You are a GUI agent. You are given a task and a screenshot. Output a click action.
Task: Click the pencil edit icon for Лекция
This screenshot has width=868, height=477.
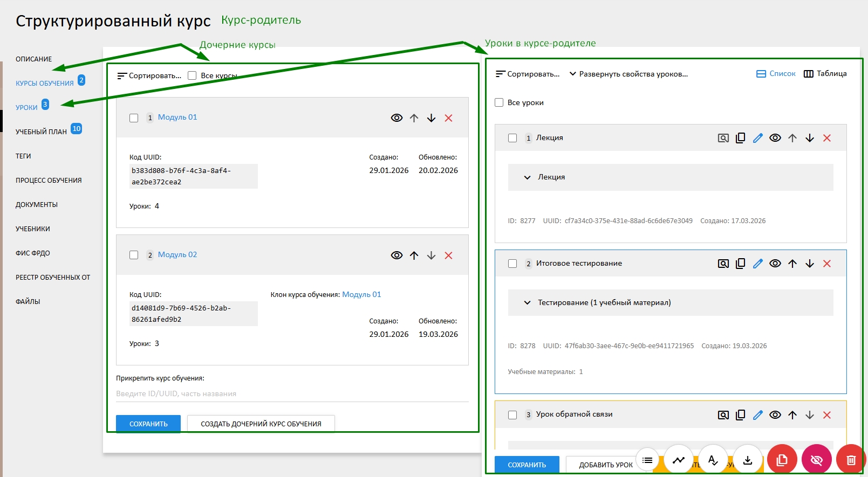click(x=757, y=138)
